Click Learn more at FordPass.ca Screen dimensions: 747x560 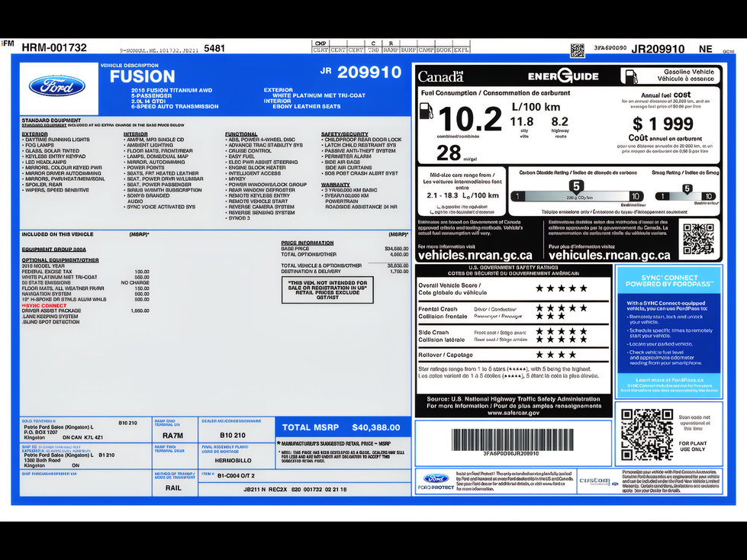pyautogui.click(x=669, y=380)
